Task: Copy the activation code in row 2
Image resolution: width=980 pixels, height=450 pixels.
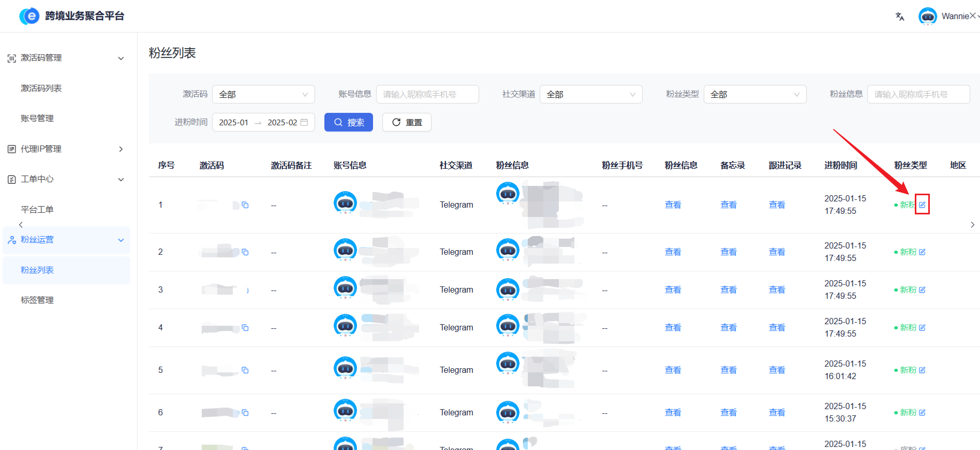Action: coord(245,252)
